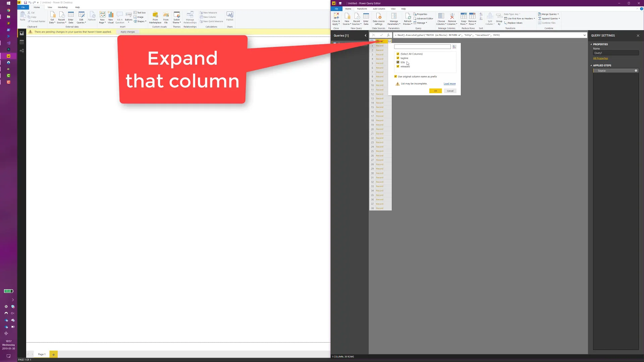Toggle Use original column name as prefix
Image resolution: width=644 pixels, height=362 pixels.
tap(395, 76)
